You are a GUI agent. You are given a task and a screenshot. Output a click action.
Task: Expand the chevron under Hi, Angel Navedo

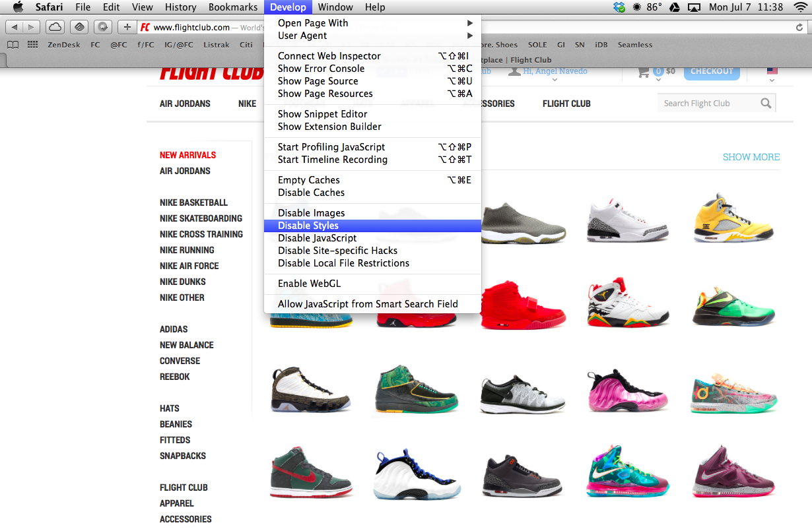click(x=555, y=80)
